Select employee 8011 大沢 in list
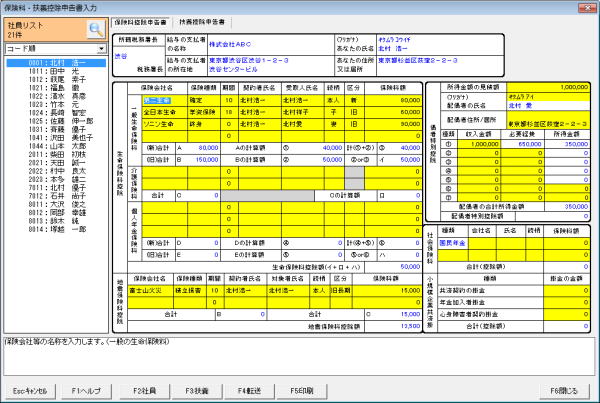Viewport: 600px width, 403px height. coord(56,204)
